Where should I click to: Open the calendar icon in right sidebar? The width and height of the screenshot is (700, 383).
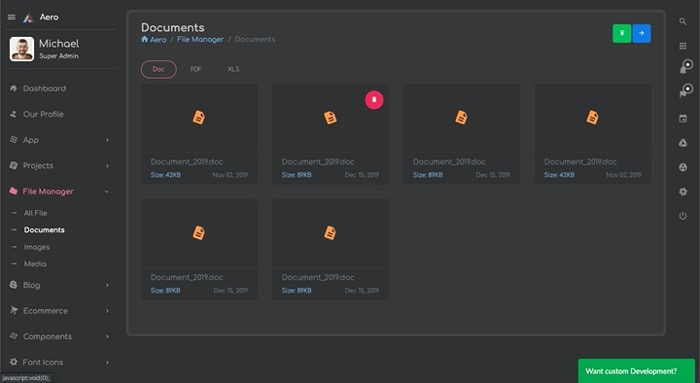(683, 119)
